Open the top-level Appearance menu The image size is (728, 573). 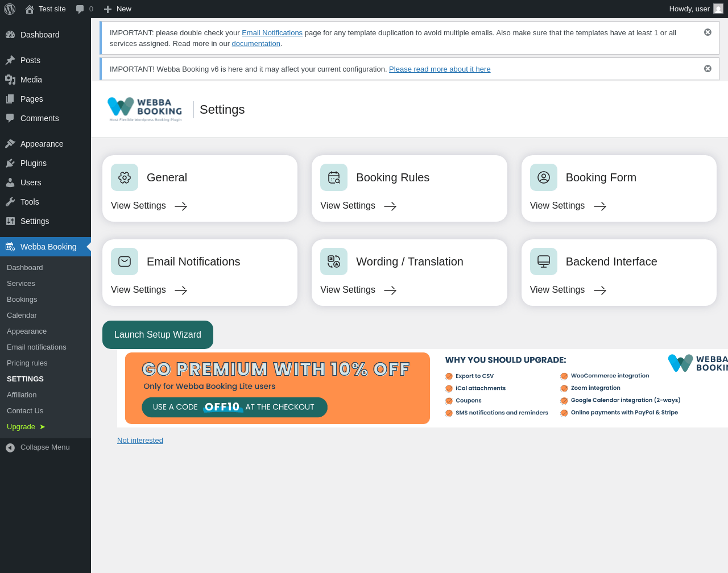pyautogui.click(x=45, y=144)
